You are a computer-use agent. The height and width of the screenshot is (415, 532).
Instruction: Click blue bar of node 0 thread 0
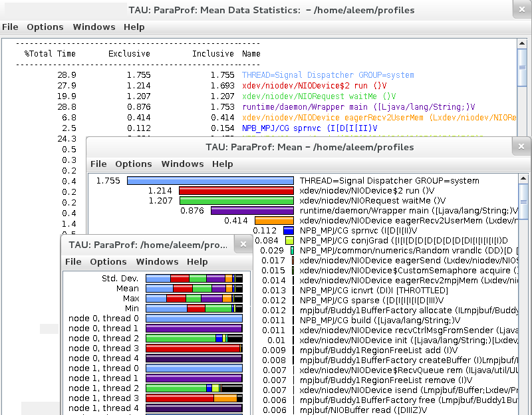[194, 319]
